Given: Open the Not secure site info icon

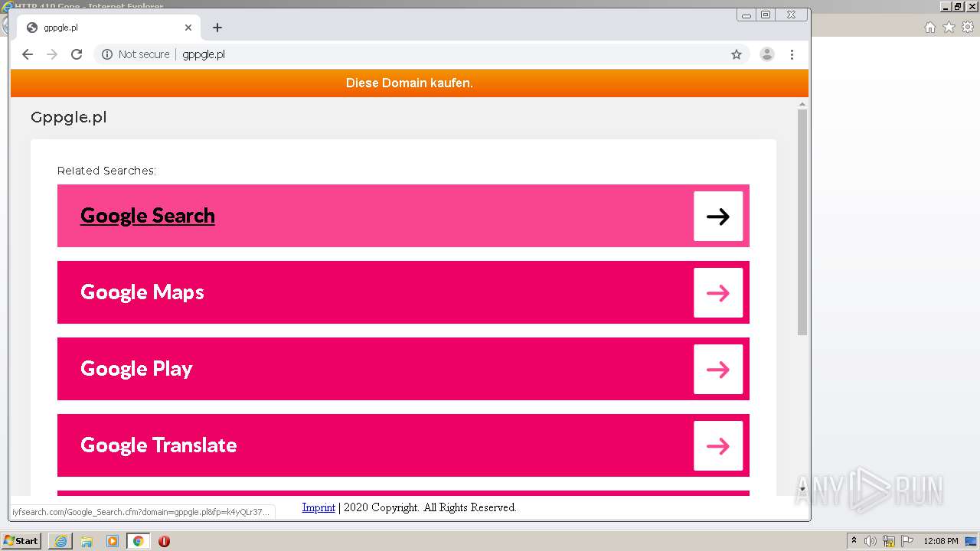Looking at the screenshot, I should 107,54.
